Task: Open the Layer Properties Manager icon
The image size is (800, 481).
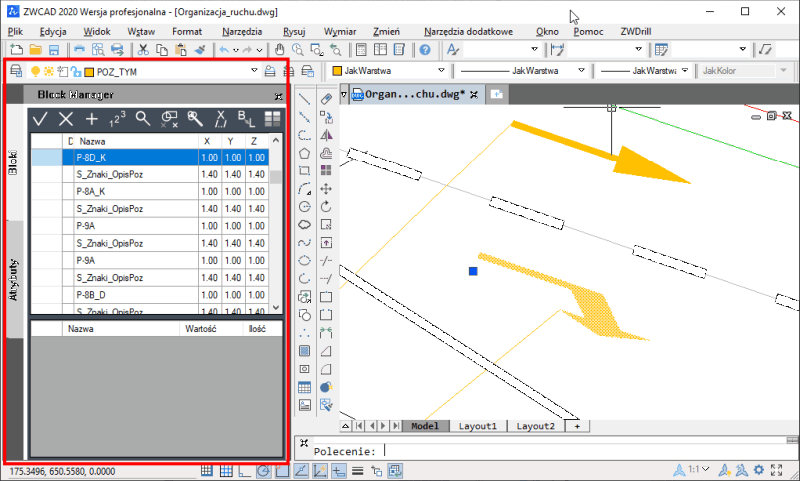Action: [16, 71]
